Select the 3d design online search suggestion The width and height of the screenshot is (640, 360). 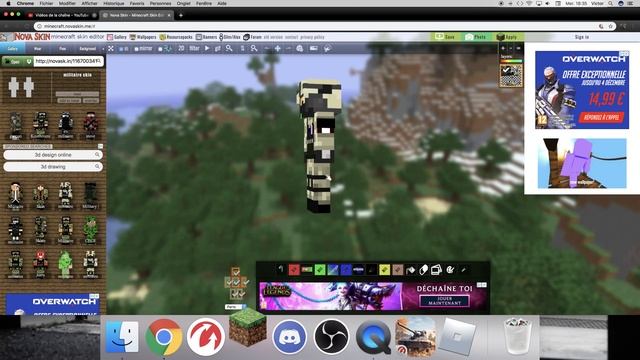click(x=53, y=155)
